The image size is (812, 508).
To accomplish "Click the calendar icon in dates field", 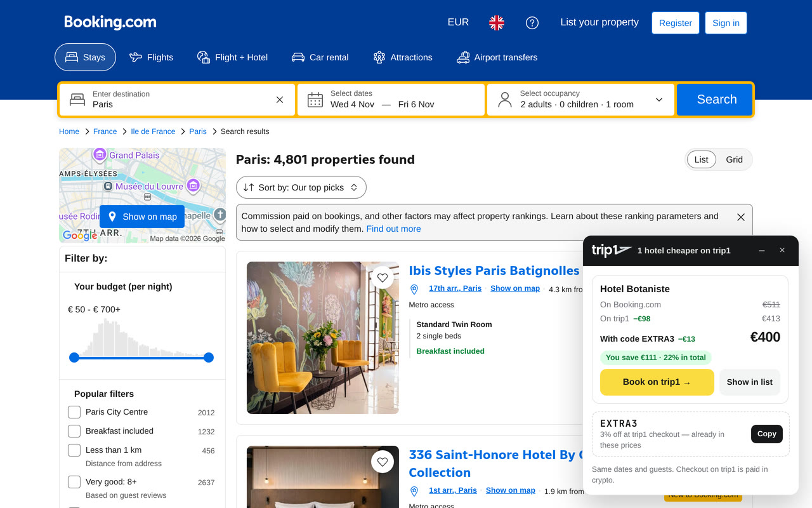I will click(x=315, y=100).
